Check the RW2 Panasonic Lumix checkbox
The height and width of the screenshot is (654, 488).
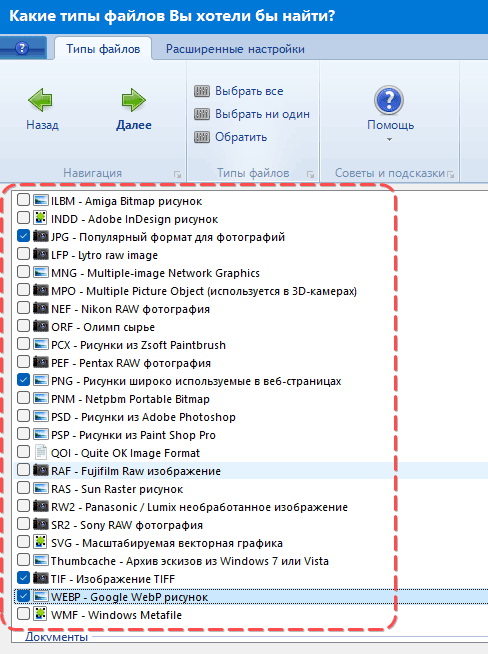click(23, 506)
